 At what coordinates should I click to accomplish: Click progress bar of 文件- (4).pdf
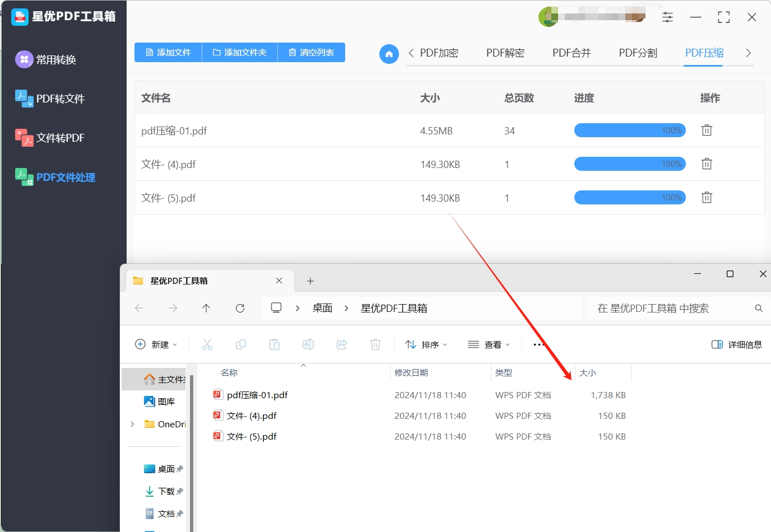[x=630, y=164]
